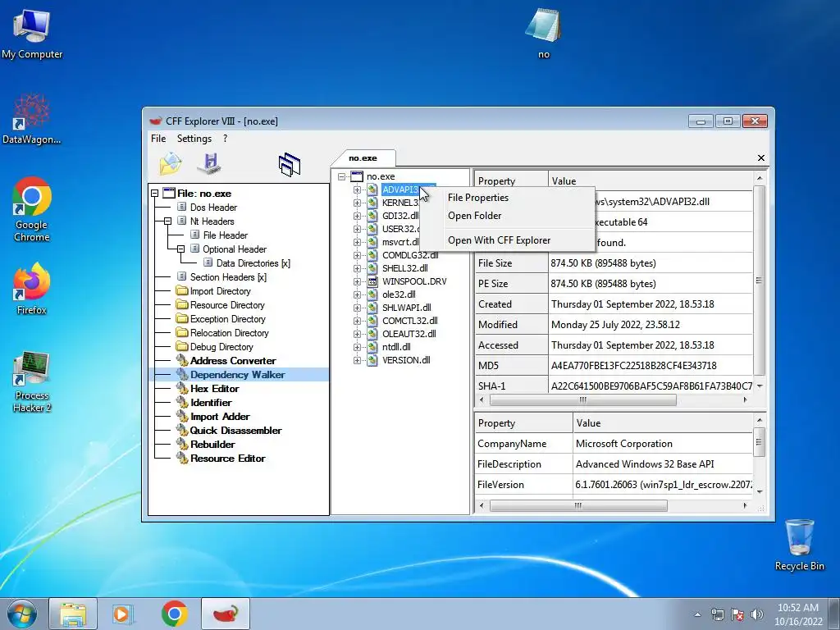
Task: Close the no.exe tab with X
Action: pyautogui.click(x=760, y=158)
